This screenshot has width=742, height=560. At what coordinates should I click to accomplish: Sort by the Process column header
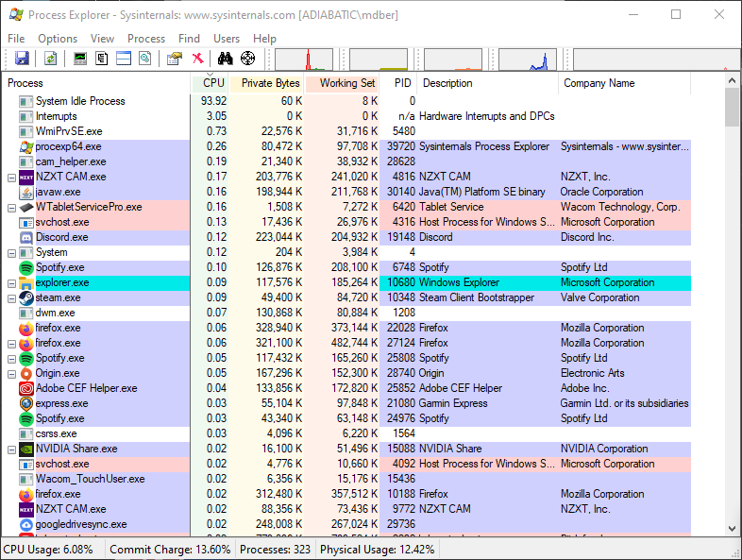click(96, 83)
